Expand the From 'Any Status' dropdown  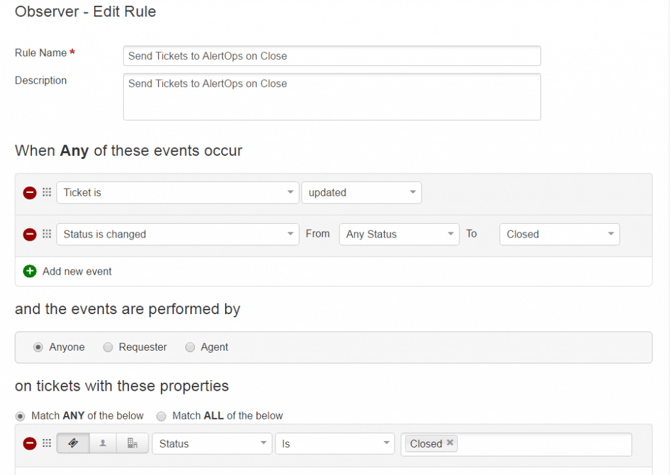point(398,234)
